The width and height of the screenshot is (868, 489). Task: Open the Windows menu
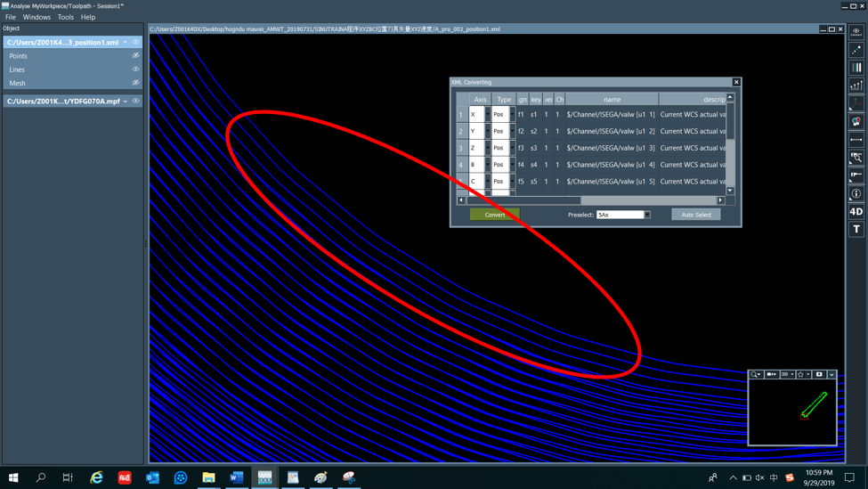(37, 17)
